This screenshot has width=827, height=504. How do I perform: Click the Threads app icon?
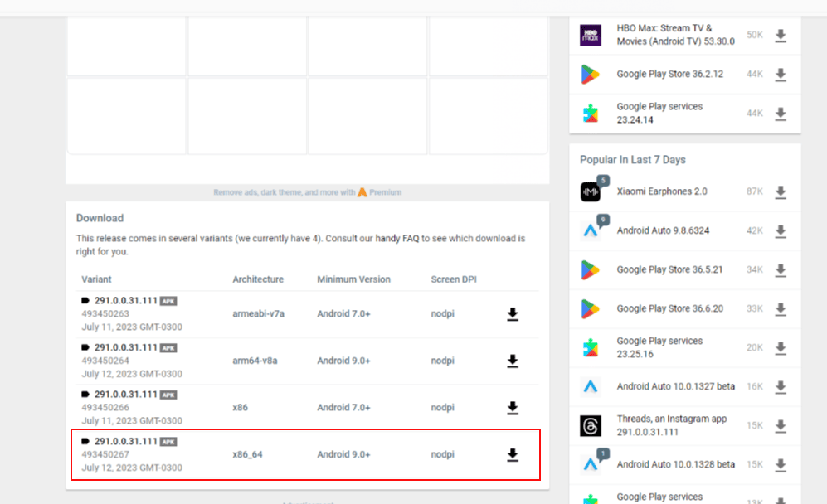(590, 425)
